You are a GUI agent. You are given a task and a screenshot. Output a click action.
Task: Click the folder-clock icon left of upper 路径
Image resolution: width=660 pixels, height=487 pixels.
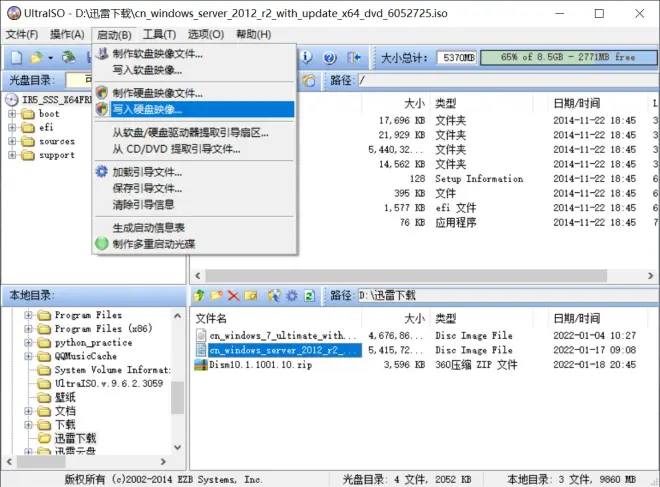click(309, 80)
